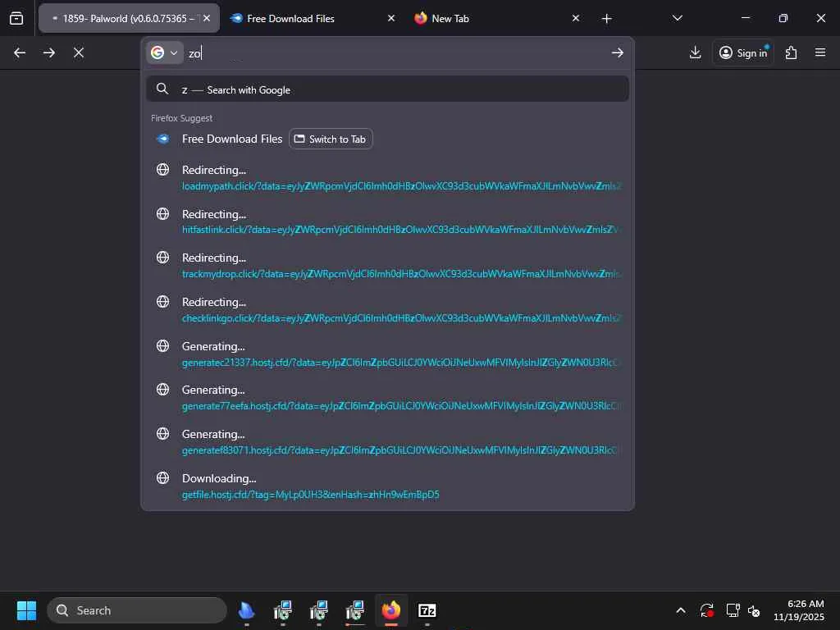Open the Windows Start menu
This screenshot has height=630, width=840.
(26, 610)
